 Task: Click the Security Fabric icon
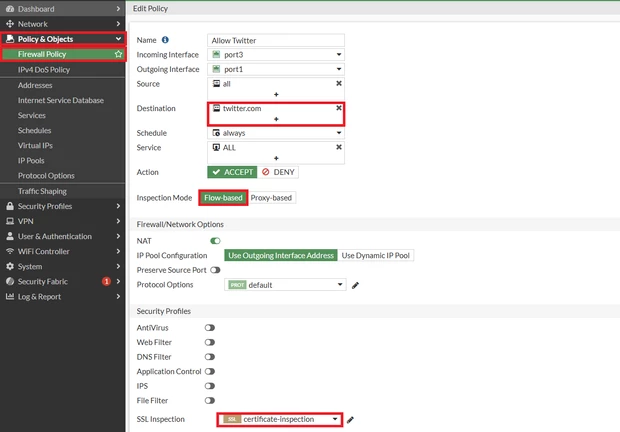(x=10, y=281)
